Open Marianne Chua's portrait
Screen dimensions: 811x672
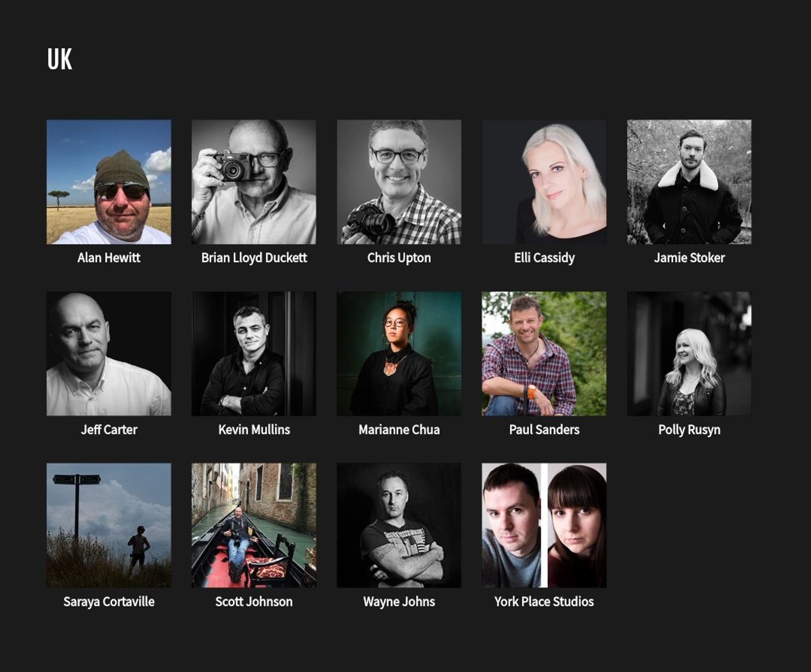pyautogui.click(x=399, y=354)
